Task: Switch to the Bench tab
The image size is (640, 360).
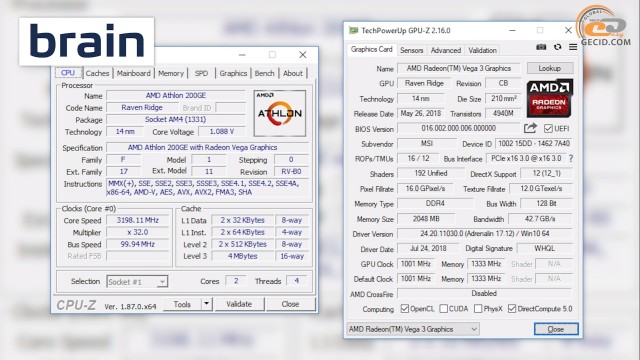Action: (x=264, y=73)
